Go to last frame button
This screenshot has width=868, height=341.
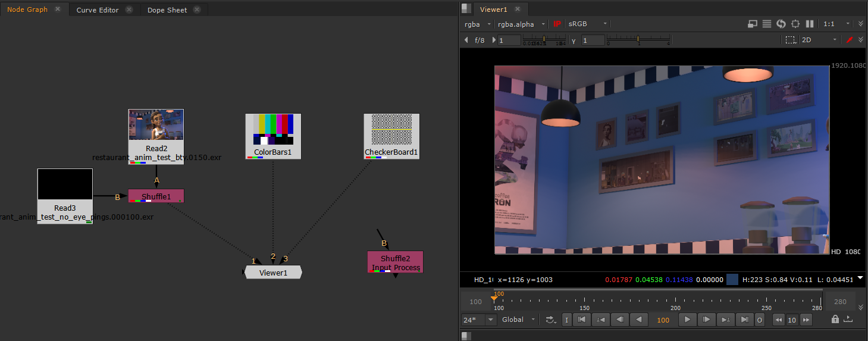coord(744,320)
